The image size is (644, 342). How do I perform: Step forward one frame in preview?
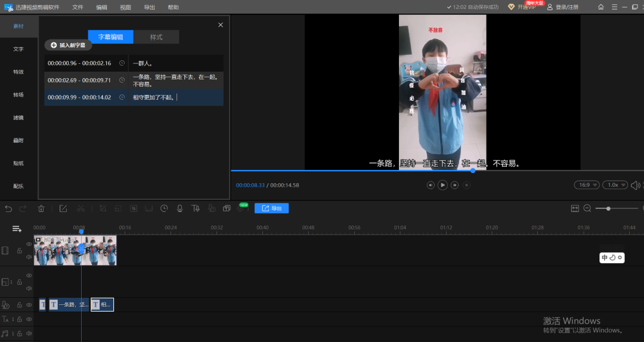click(454, 185)
